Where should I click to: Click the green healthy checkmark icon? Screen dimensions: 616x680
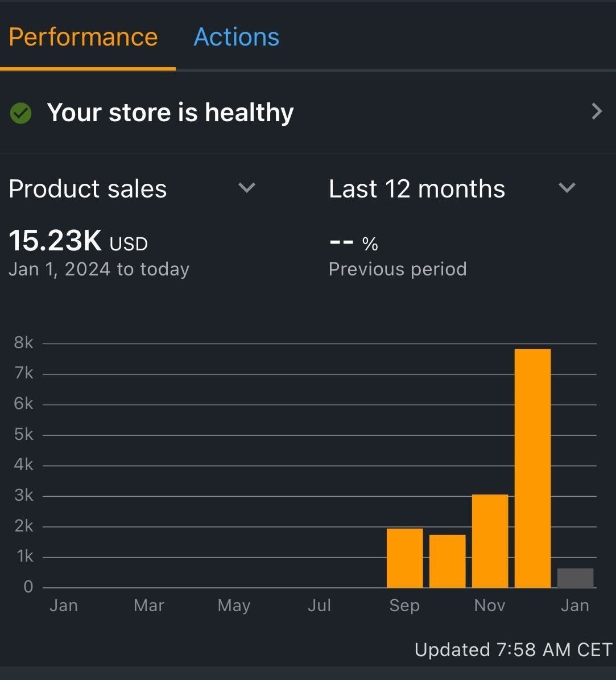click(x=21, y=113)
